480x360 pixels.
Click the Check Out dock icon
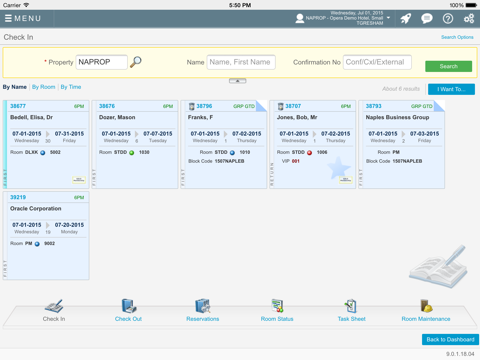pos(129,306)
